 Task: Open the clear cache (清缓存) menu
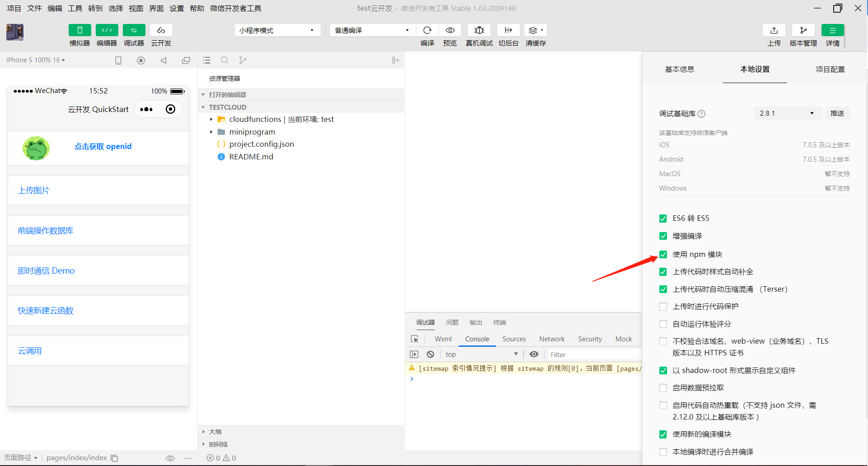(536, 30)
